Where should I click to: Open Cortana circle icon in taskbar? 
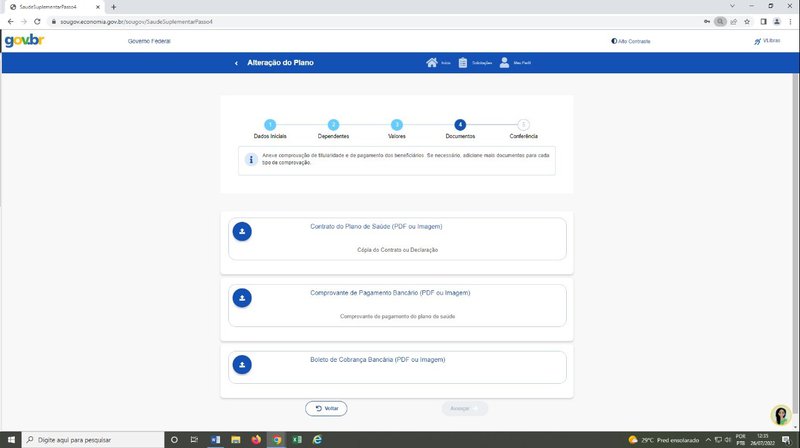click(174, 439)
